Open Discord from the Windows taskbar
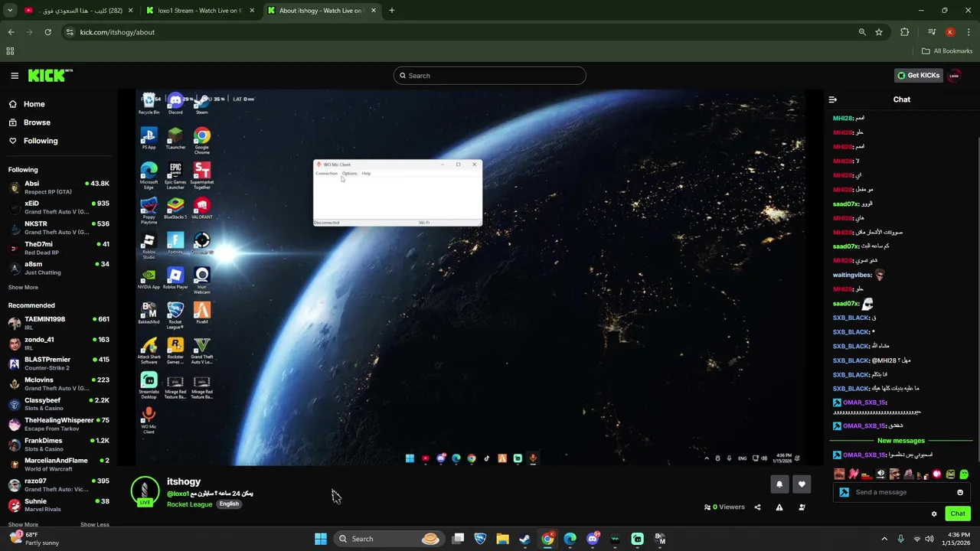980x551 pixels. click(593, 539)
